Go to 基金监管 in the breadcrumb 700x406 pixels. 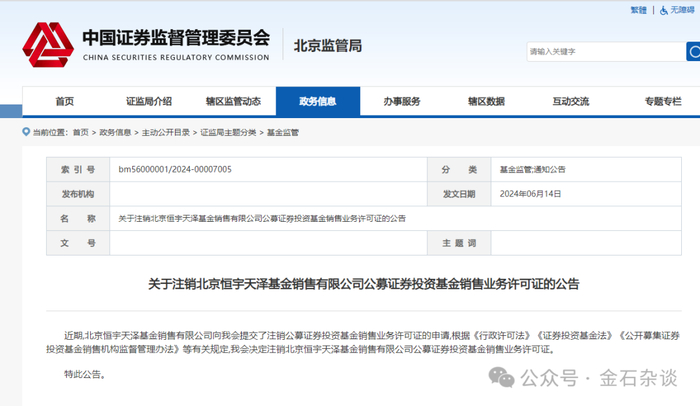283,132
